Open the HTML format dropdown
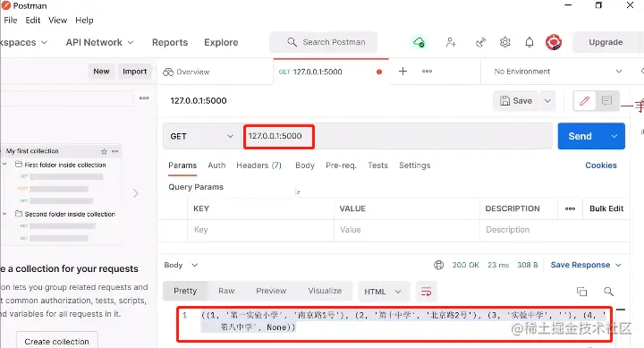644x348 pixels. tap(383, 292)
